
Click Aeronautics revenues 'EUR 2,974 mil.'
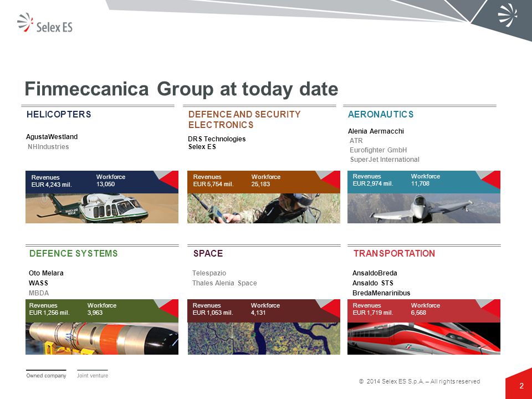click(x=373, y=183)
